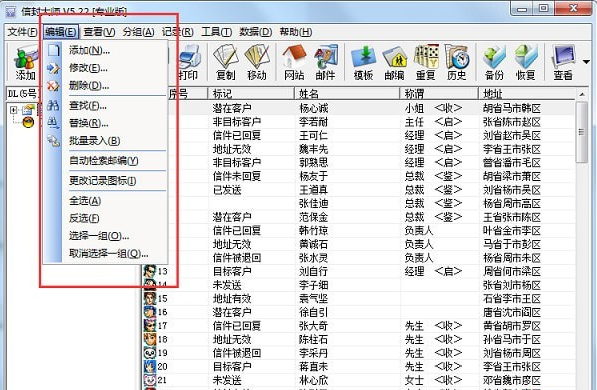Screen dimensions: 597x390
Task: Click avatar icon of row 13
Action: pyautogui.click(x=150, y=271)
